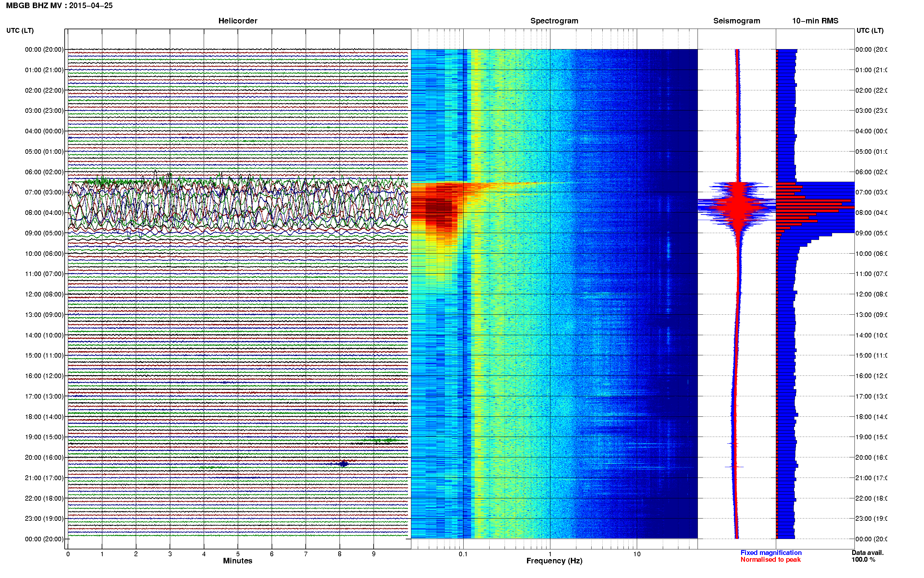The height and width of the screenshot is (578, 924).
Task: Click the left '13:00 (09:00)' time label
Action: tap(44, 315)
